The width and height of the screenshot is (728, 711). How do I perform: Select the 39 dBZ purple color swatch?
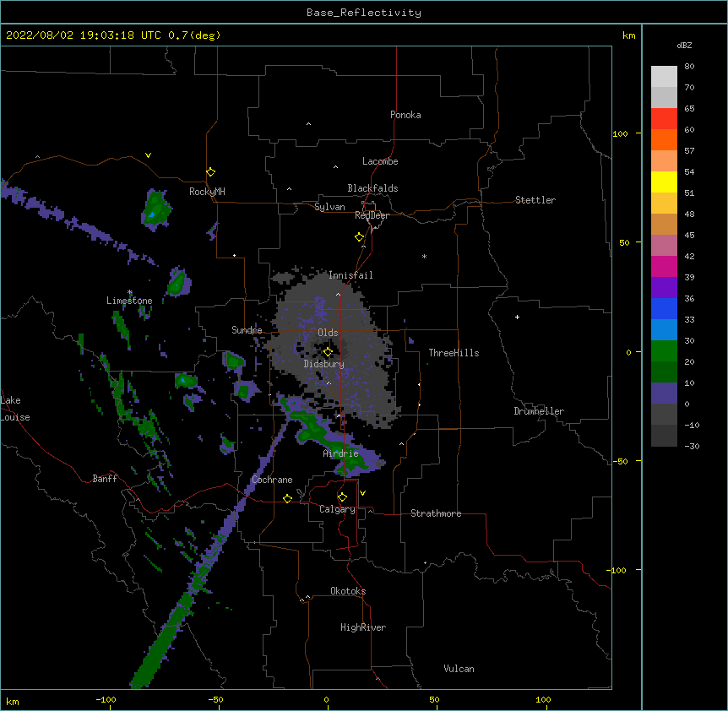[x=664, y=287]
